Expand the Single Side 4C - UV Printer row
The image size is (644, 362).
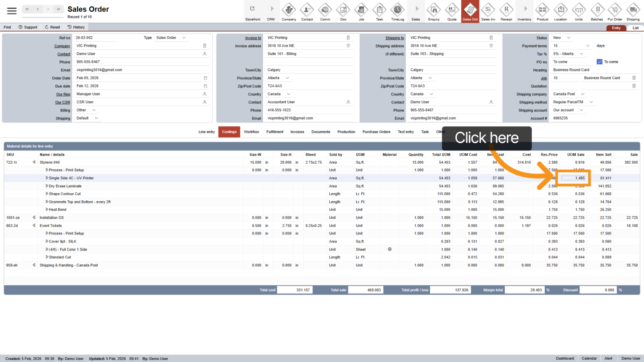(47, 178)
